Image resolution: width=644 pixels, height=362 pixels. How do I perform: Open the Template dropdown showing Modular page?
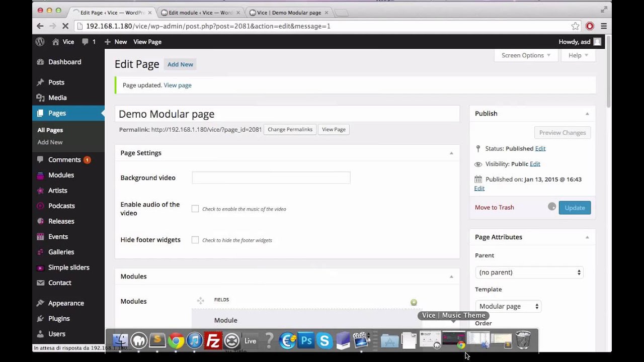point(508,306)
